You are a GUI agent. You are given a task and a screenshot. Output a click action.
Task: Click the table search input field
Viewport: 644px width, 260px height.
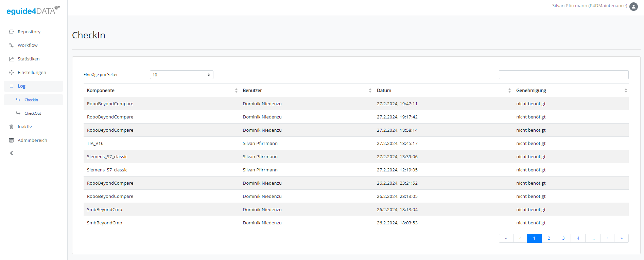pyautogui.click(x=563, y=75)
